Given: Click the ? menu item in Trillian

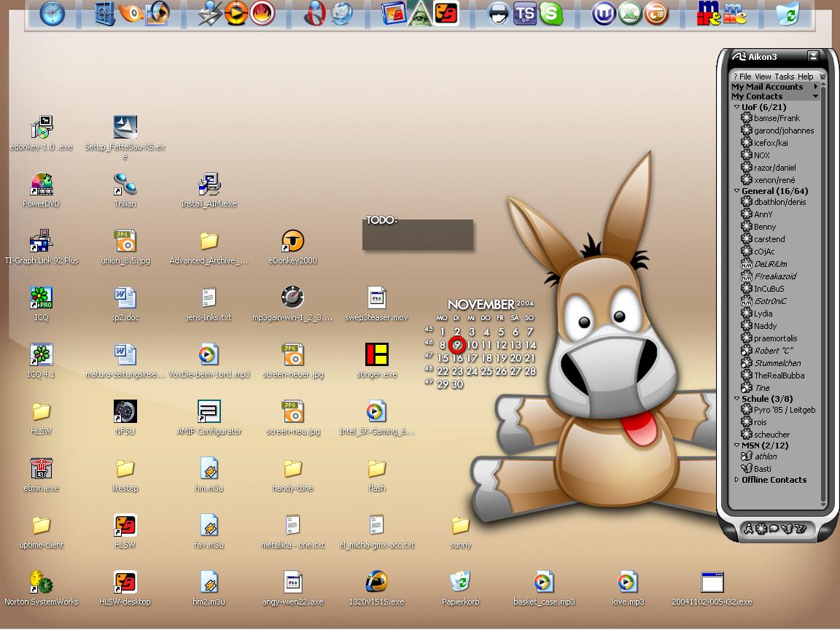Looking at the screenshot, I should pos(736,77).
